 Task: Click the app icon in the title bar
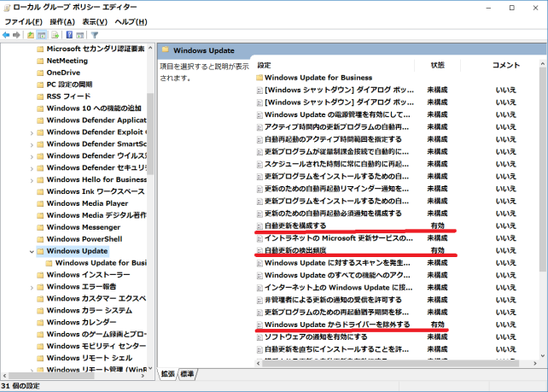7,8
